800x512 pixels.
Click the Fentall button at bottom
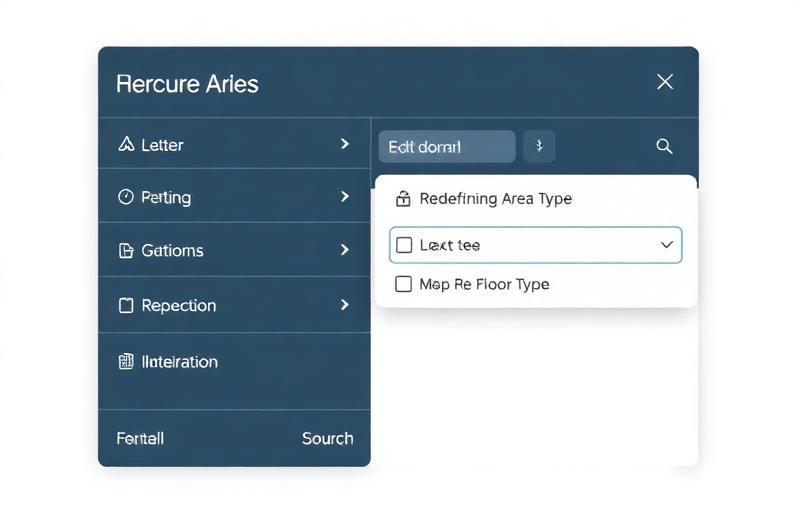pos(140,438)
